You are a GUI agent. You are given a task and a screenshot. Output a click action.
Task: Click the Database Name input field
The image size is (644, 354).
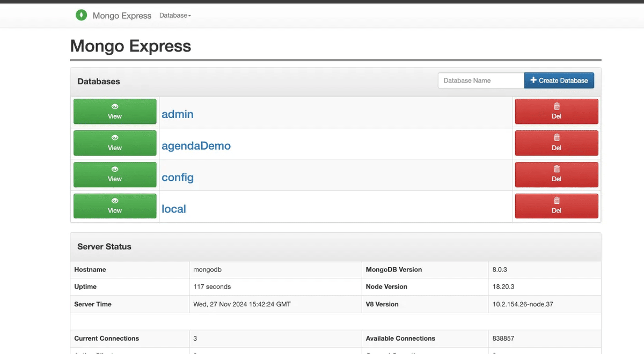480,80
